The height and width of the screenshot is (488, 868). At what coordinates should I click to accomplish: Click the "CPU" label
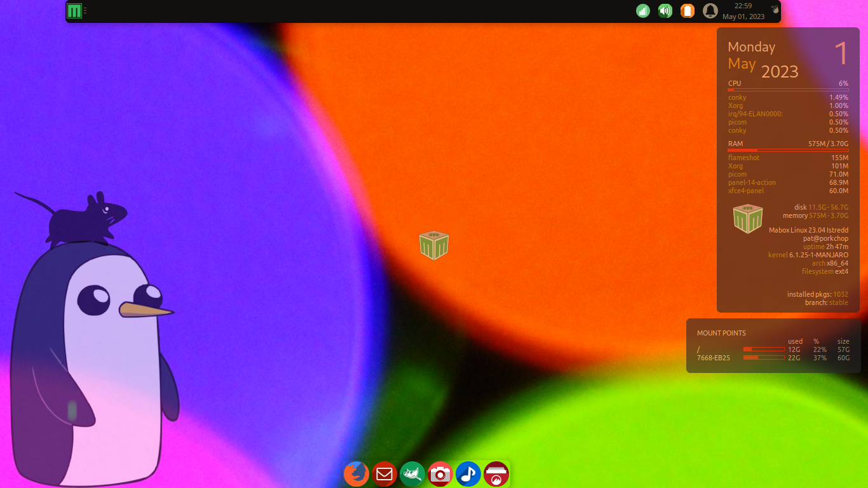735,83
